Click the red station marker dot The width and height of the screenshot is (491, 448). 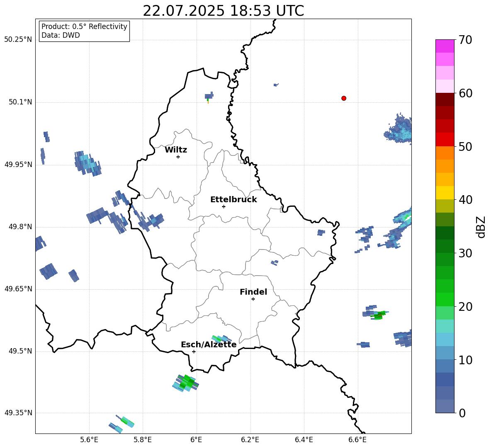pyautogui.click(x=344, y=98)
